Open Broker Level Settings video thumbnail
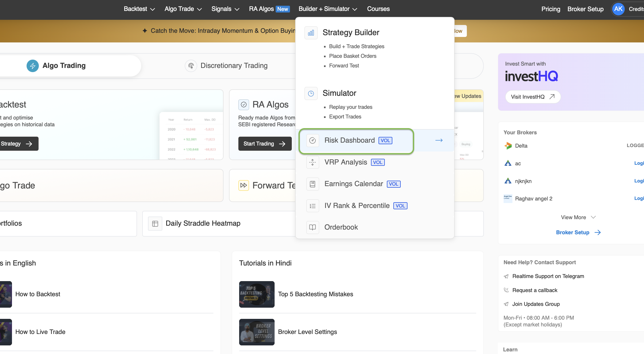Image resolution: width=644 pixels, height=354 pixels. [257, 332]
